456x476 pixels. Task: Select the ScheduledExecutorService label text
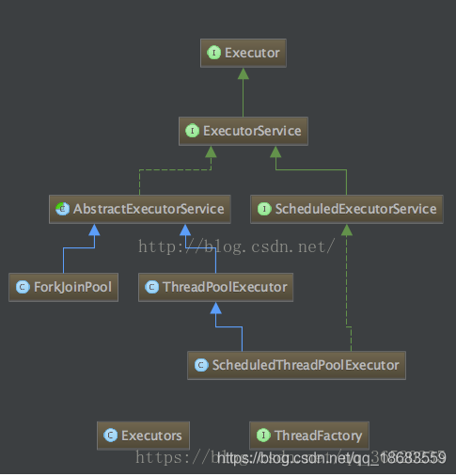356,209
